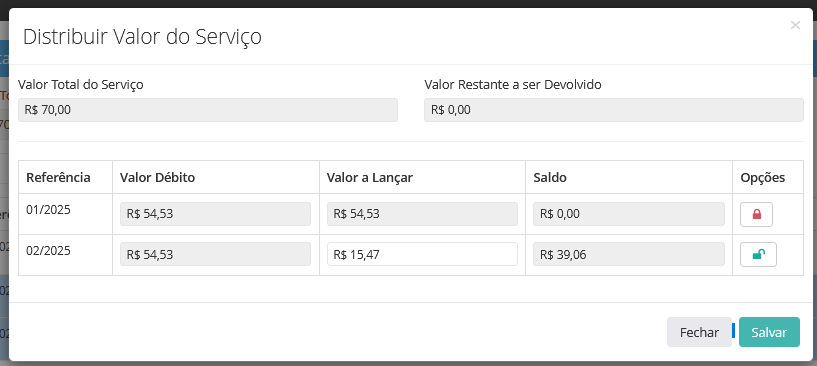Focus the Valor a Lançar field showing R$ 15,47
817x366 pixels.
pos(423,254)
